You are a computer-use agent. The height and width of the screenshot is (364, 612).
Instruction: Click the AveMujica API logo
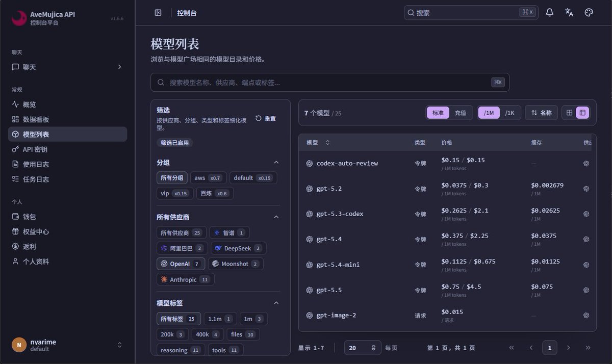(x=19, y=18)
